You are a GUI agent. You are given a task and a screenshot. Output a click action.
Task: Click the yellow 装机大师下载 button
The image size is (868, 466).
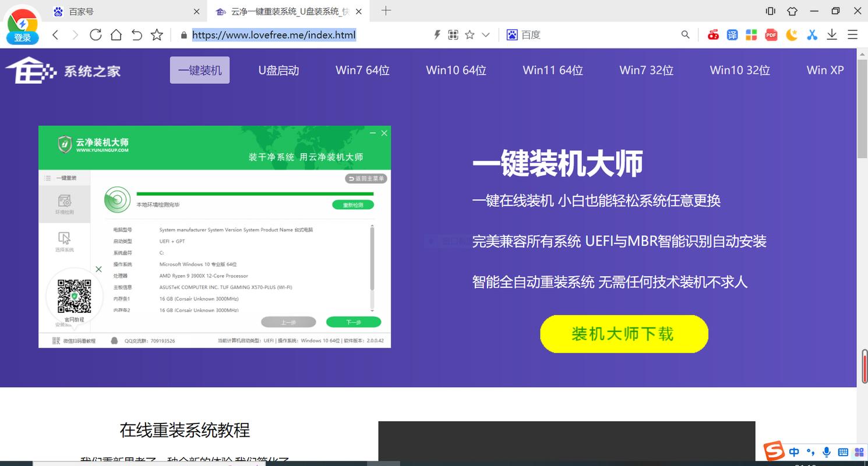(624, 334)
